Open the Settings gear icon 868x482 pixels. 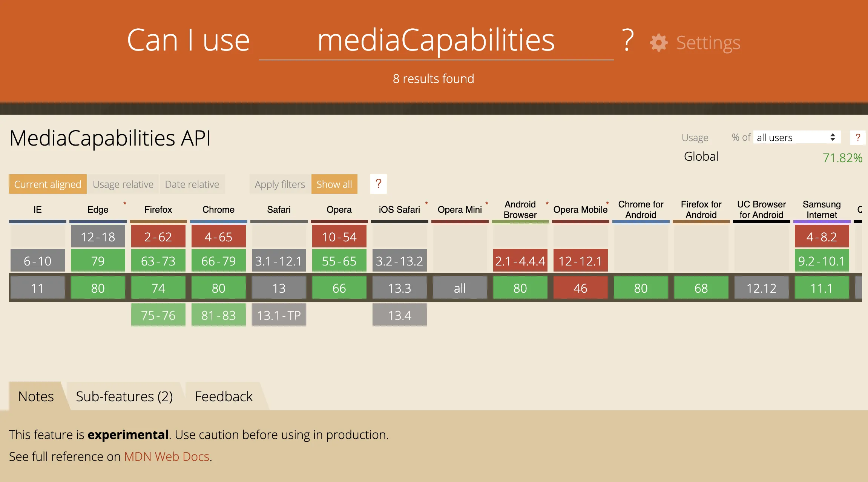tap(659, 43)
